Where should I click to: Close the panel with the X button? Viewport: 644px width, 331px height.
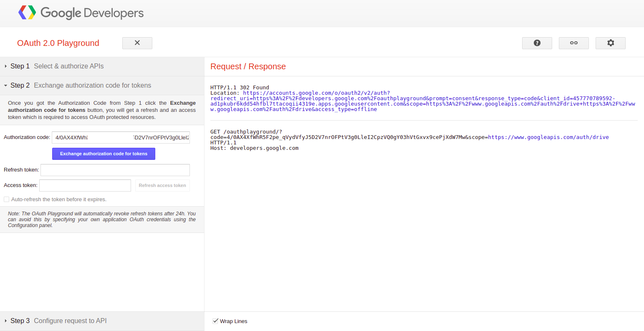click(137, 43)
